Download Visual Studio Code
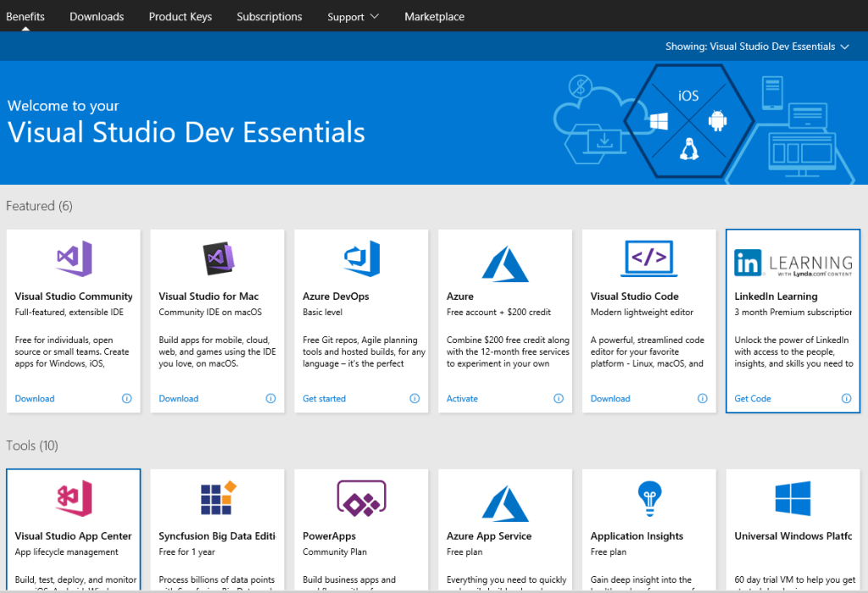The image size is (868, 593). tap(610, 398)
